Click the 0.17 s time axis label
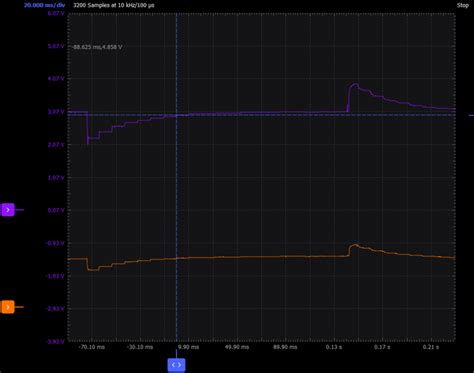 [x=382, y=347]
